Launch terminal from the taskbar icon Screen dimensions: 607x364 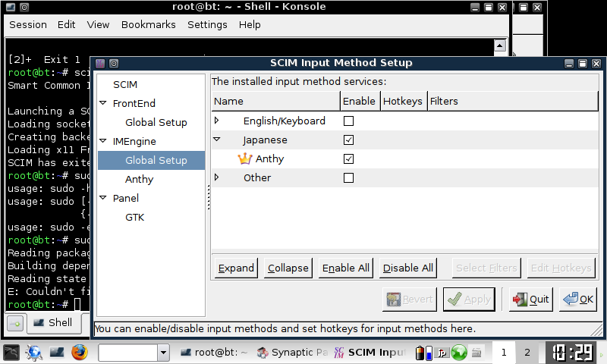pyautogui.click(x=57, y=353)
